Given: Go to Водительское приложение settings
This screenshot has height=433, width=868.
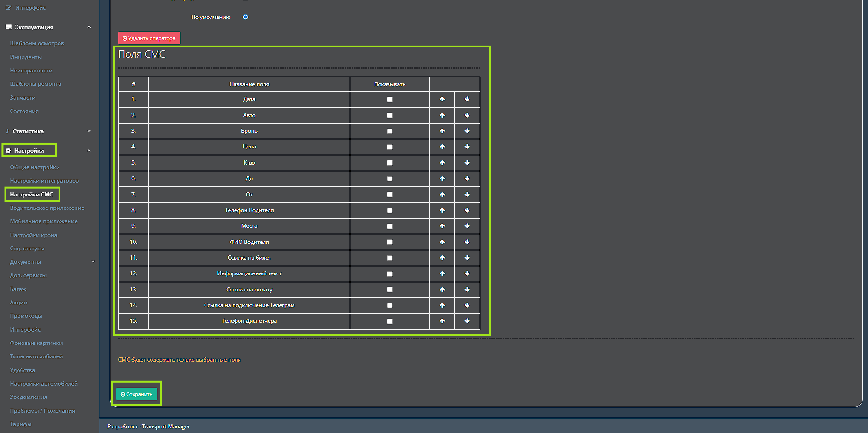Looking at the screenshot, I should [47, 208].
